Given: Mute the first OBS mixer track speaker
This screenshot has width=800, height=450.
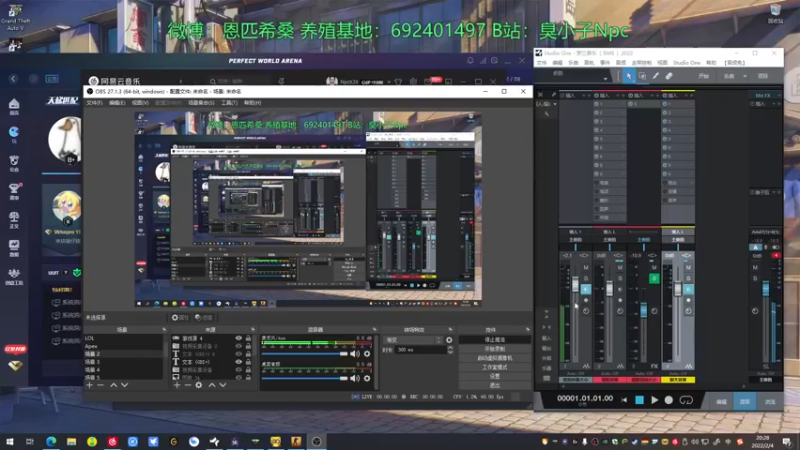Looking at the screenshot, I should (355, 354).
